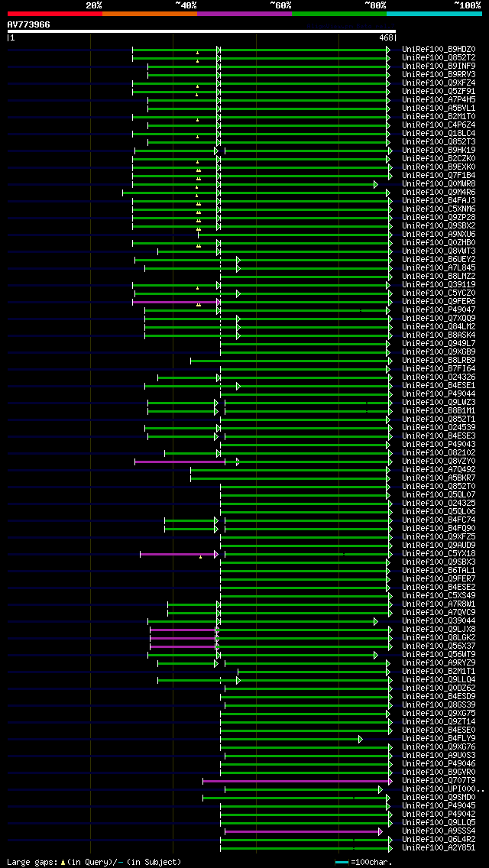Click the green ~80% identity legend segment

(339, 13)
